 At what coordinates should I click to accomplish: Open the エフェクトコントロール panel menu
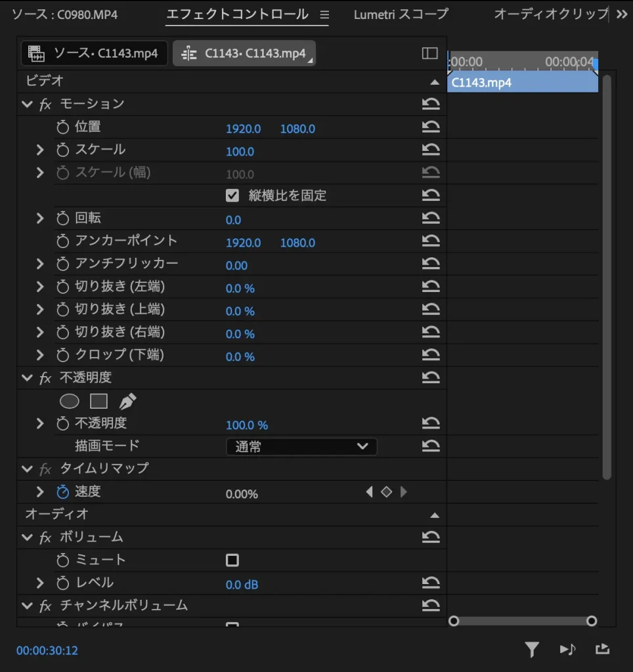pyautogui.click(x=324, y=13)
